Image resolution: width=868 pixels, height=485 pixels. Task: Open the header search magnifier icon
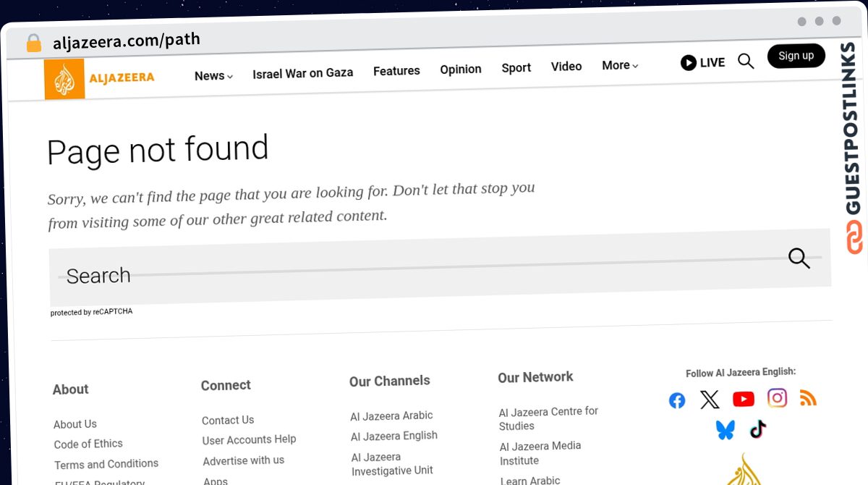coord(746,61)
